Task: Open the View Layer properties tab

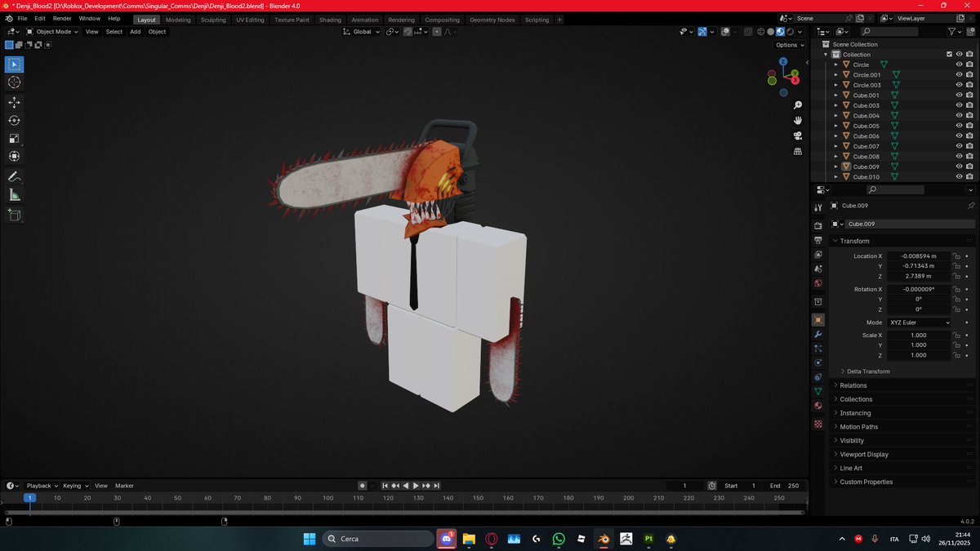Action: coord(818,255)
